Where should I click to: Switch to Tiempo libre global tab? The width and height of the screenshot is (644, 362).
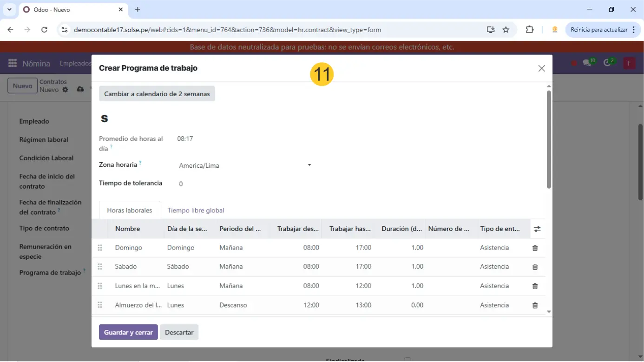click(196, 211)
